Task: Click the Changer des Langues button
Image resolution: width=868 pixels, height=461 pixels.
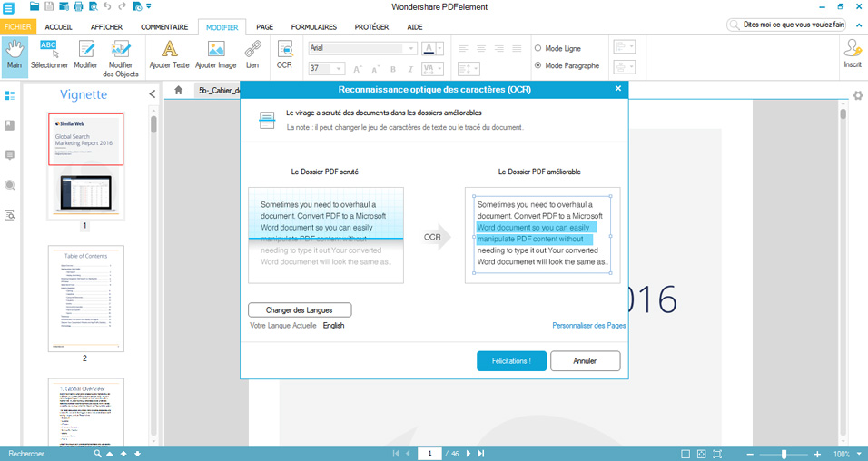Action: pyautogui.click(x=300, y=310)
